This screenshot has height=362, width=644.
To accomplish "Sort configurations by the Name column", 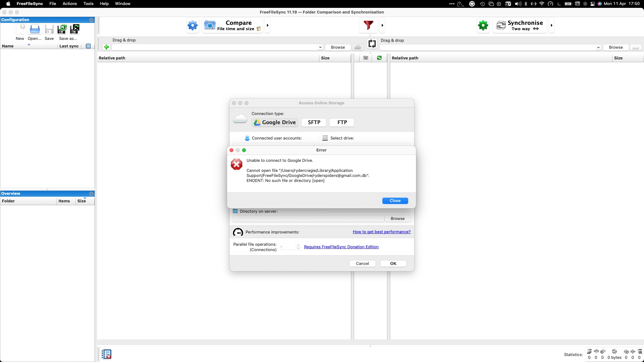I will (29, 46).
